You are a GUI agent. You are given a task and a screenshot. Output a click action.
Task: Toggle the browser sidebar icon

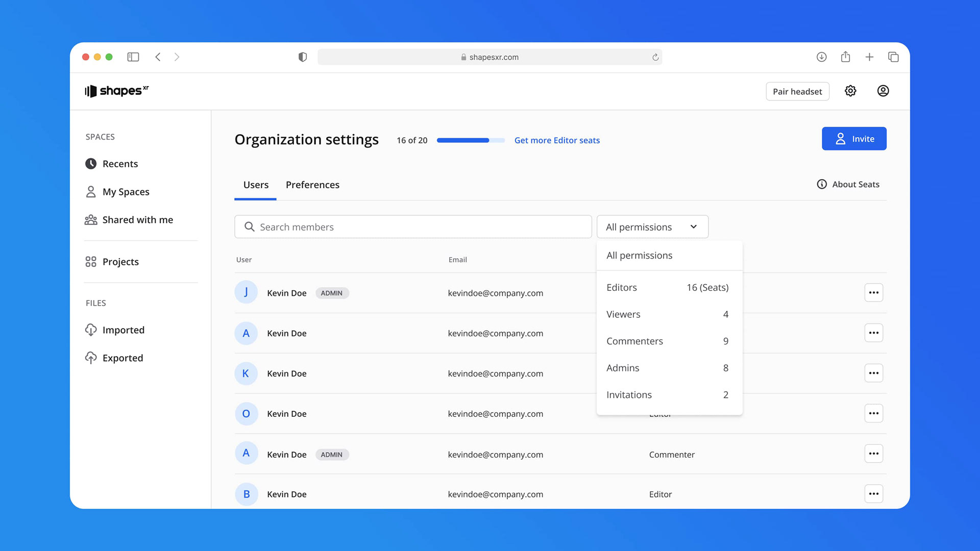coord(133,57)
